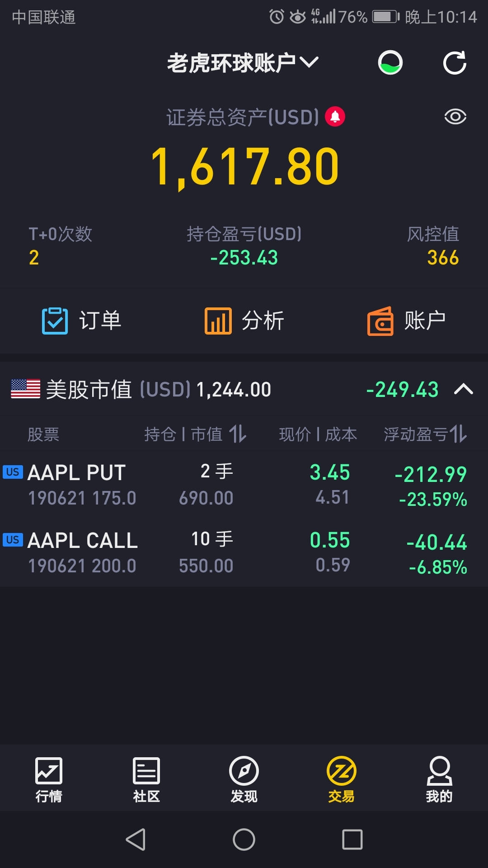
Task: Switch to 社区 community tab
Action: pyautogui.click(x=146, y=779)
